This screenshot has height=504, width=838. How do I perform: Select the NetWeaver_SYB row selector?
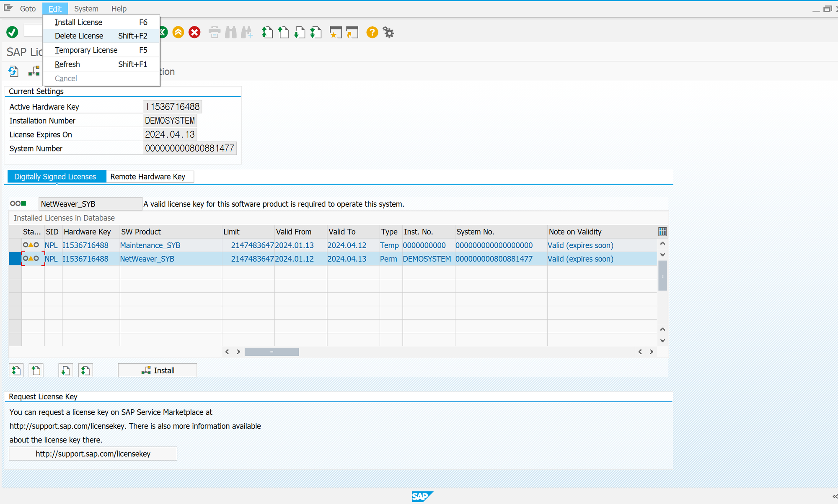15,259
